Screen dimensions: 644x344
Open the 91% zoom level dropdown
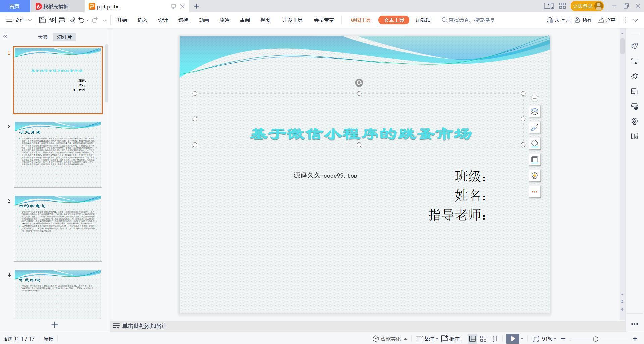tap(549, 339)
